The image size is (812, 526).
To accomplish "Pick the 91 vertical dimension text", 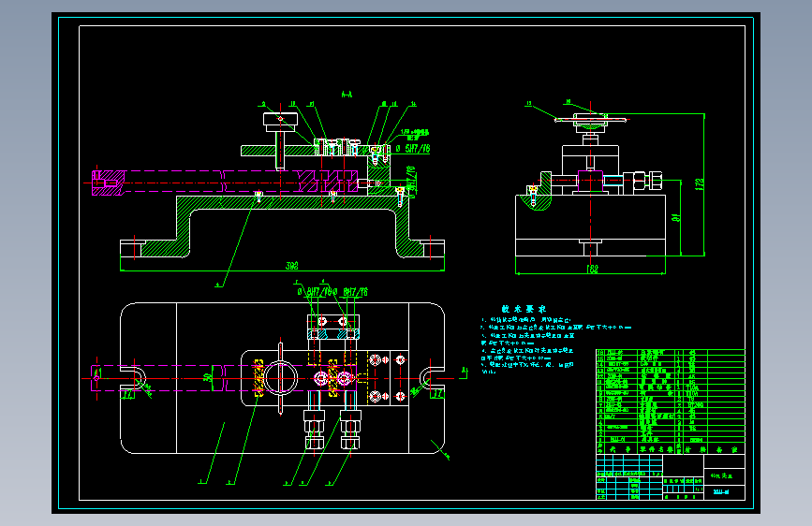I will [x=676, y=218].
